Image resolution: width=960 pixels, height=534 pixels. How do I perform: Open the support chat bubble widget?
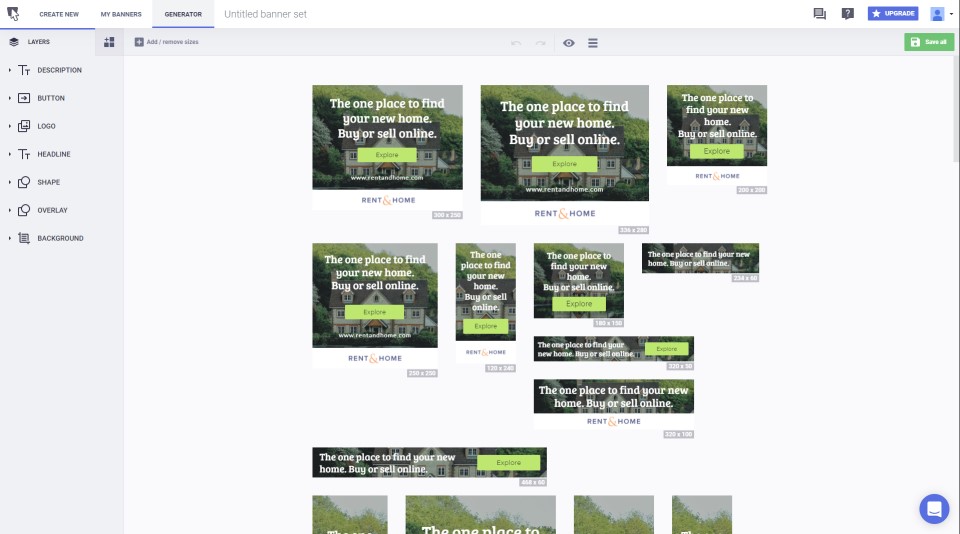934,508
